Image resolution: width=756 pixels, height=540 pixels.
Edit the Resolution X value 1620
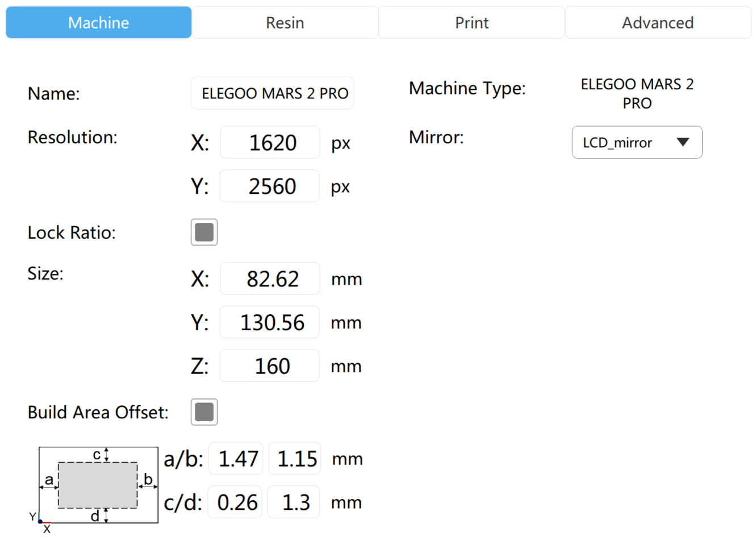pyautogui.click(x=270, y=143)
